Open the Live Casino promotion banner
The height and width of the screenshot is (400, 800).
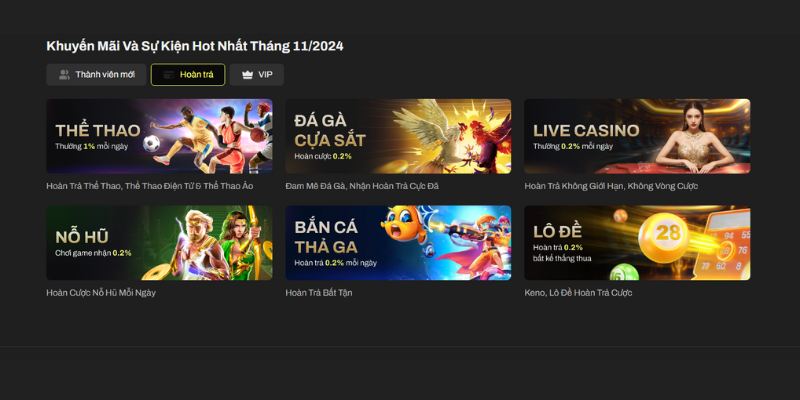637,136
